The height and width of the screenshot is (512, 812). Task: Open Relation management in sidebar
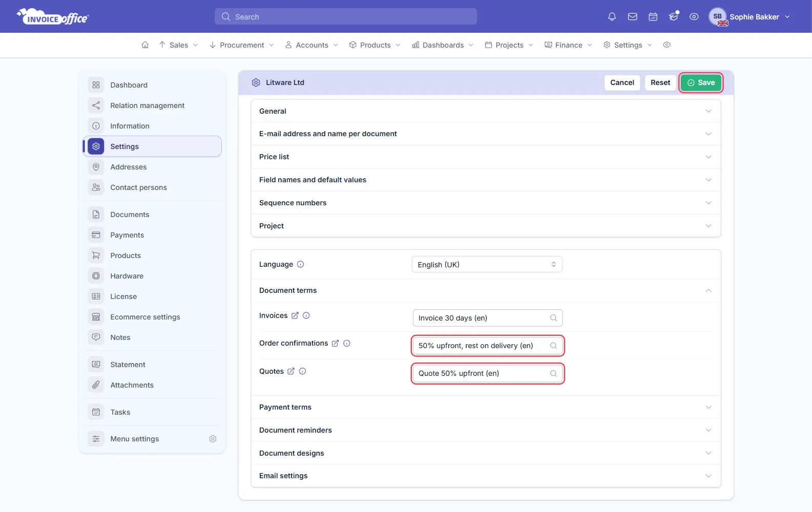pyautogui.click(x=152, y=105)
